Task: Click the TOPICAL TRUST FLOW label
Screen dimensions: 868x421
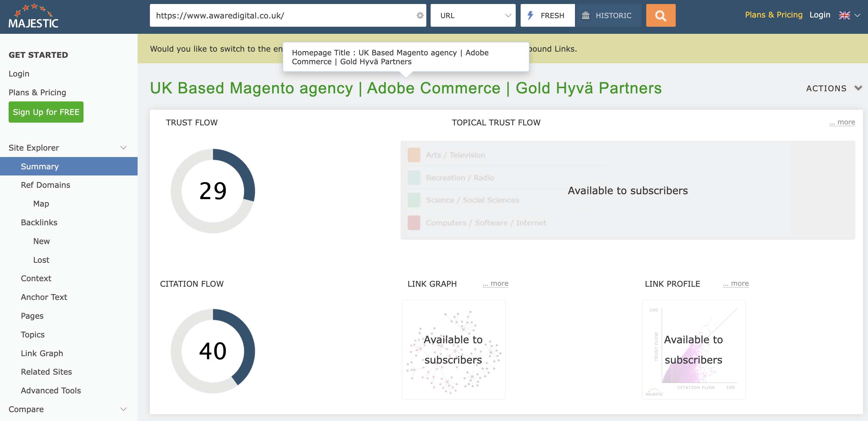Action: (x=496, y=122)
